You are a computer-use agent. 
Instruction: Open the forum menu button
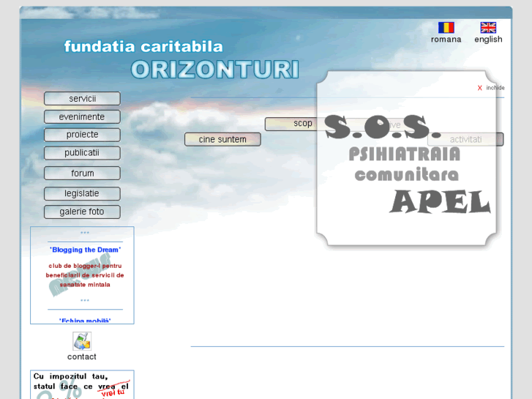(82, 174)
